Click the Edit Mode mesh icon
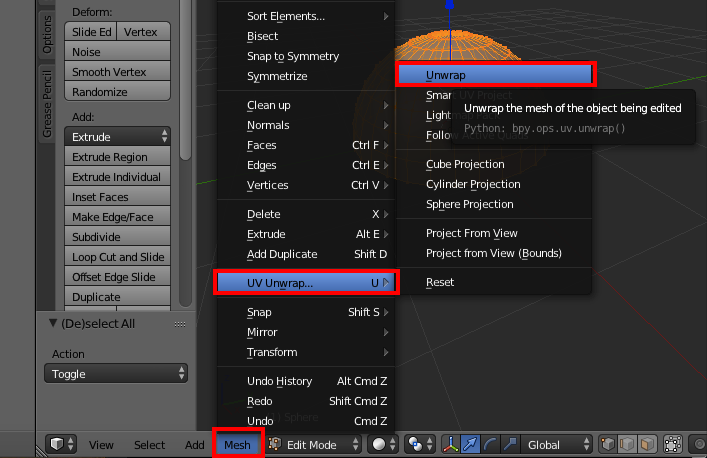 point(275,444)
